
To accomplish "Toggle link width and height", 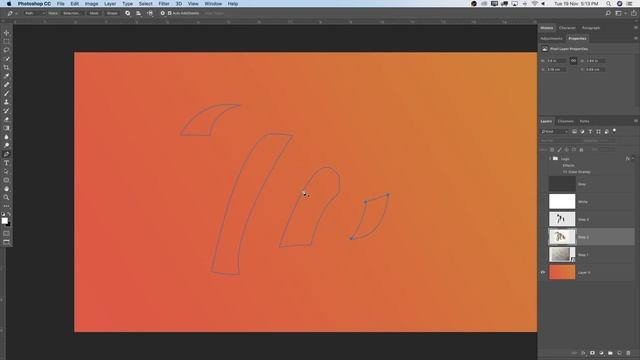I will click(573, 60).
